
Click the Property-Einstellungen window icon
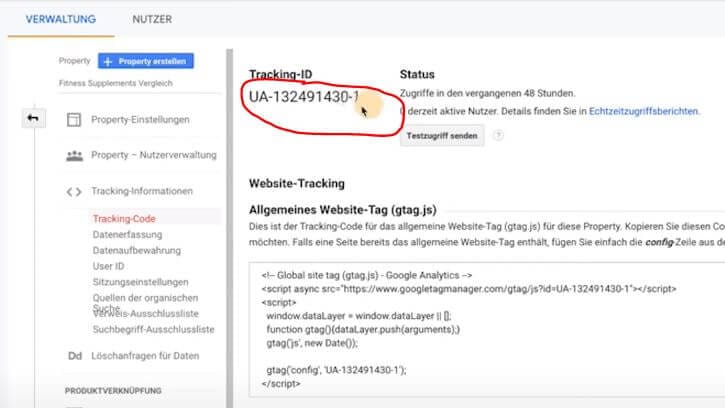pyautogui.click(x=73, y=120)
